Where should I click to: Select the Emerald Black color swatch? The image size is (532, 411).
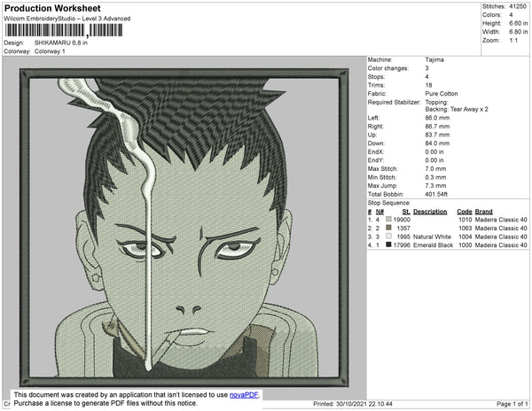[388, 244]
